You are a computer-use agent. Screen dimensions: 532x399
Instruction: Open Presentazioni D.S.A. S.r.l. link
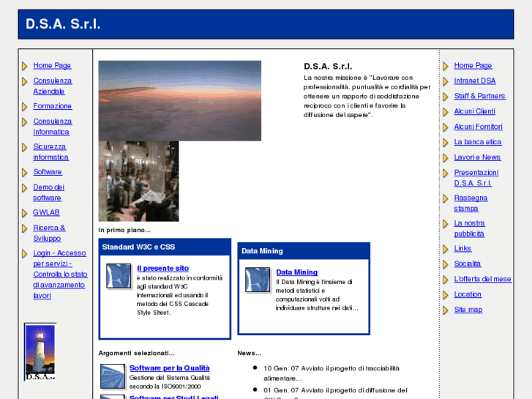tap(476, 178)
